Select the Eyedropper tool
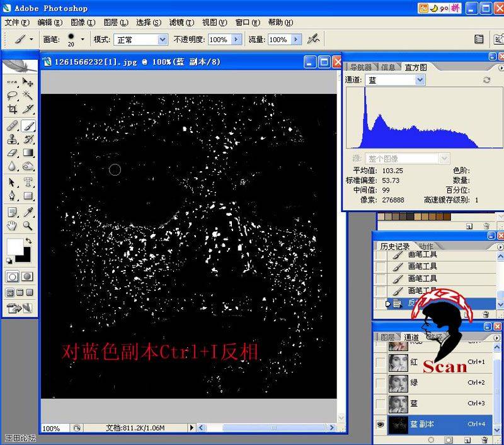The image size is (504, 445). click(28, 212)
